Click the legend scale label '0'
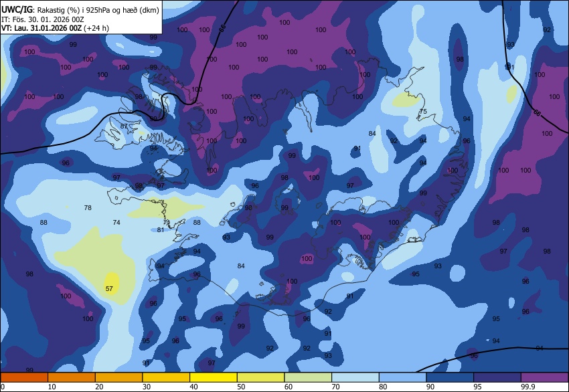The width and height of the screenshot is (569, 392). 3,387
